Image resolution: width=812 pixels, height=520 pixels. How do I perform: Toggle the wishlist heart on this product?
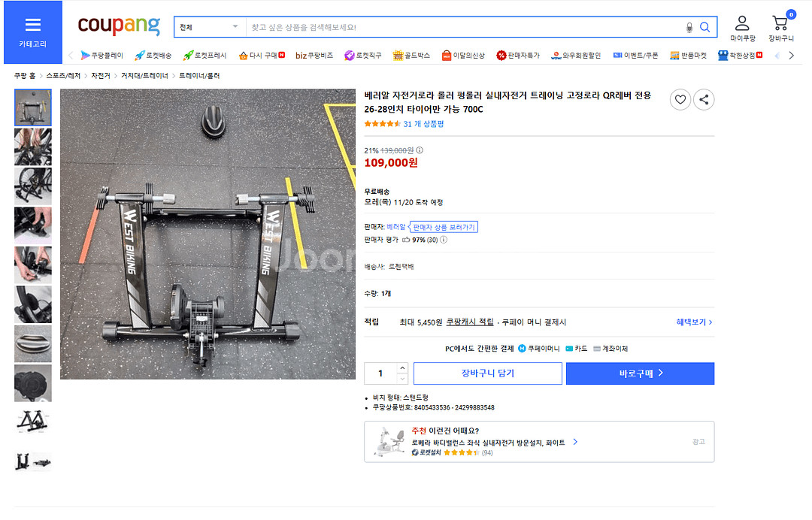(x=680, y=99)
